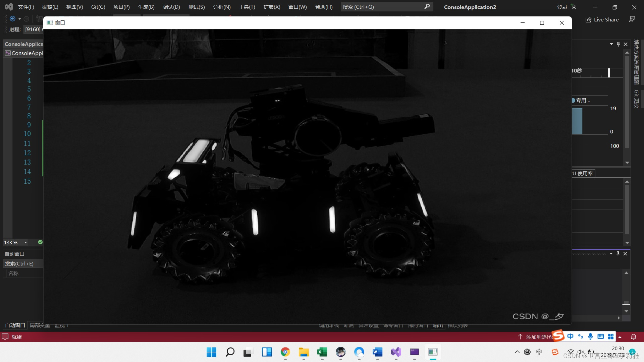Click the notification bell in status bar

pyautogui.click(x=634, y=337)
